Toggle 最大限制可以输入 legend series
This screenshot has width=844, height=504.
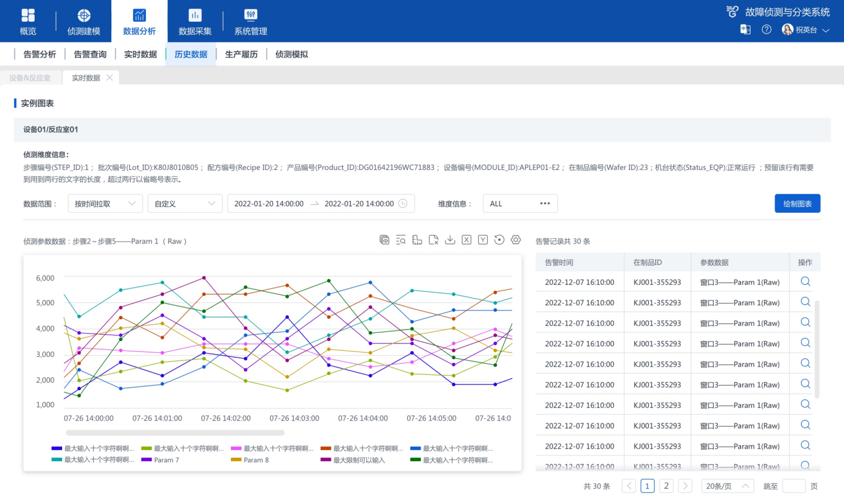(353, 460)
